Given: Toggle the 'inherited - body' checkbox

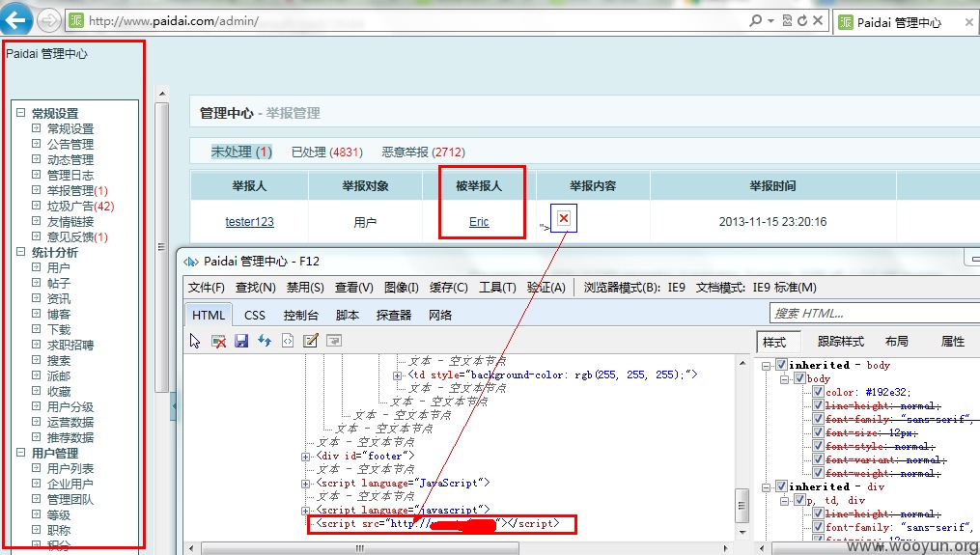Looking at the screenshot, I should pos(781,365).
